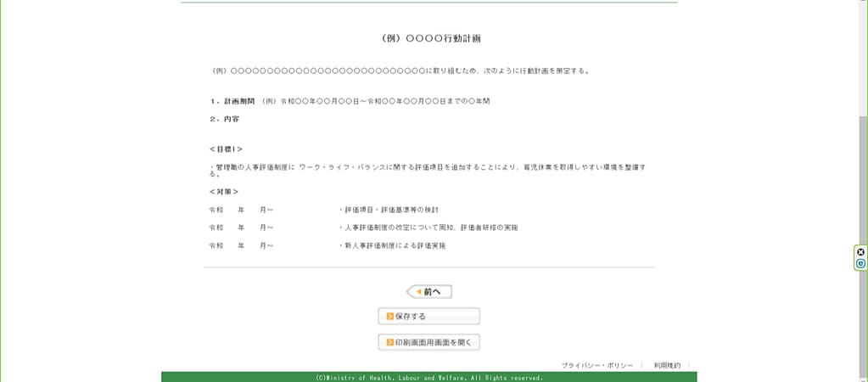Click the 1、計画期間 heading
The image size is (868, 382).
(231, 101)
